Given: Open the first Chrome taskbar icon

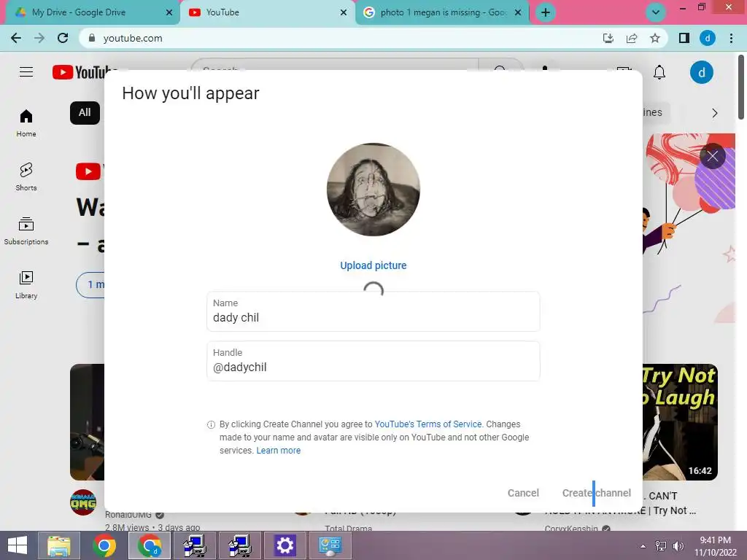Looking at the screenshot, I should point(104,545).
